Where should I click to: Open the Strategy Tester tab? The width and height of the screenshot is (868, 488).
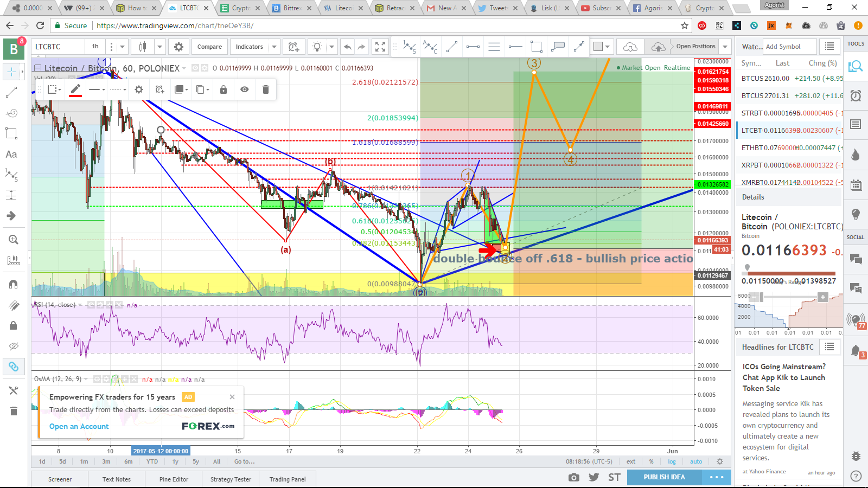231,479
